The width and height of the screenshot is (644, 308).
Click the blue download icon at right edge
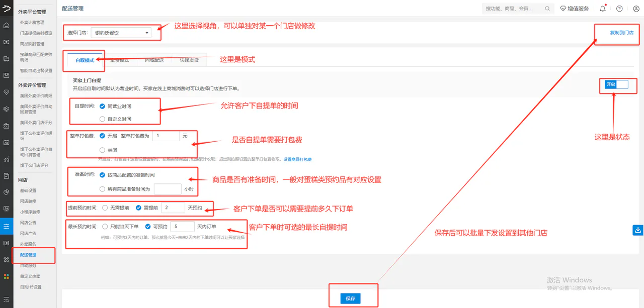638,230
